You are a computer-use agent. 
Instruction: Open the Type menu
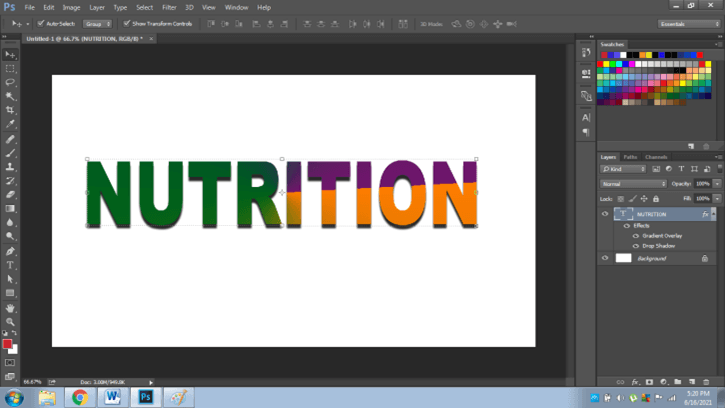click(120, 7)
